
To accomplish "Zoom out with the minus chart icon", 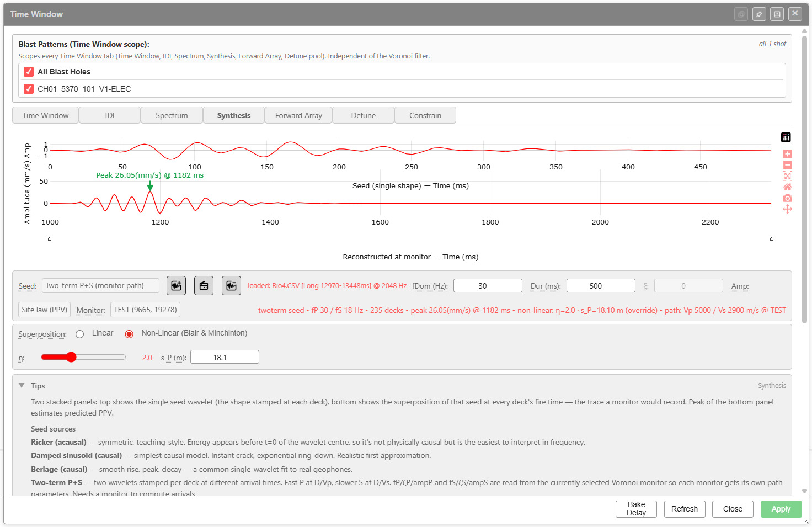I will click(787, 165).
